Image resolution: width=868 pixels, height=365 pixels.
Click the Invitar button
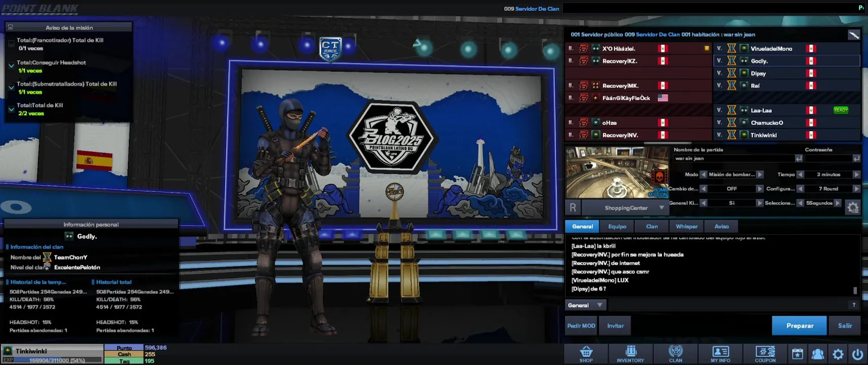615,325
